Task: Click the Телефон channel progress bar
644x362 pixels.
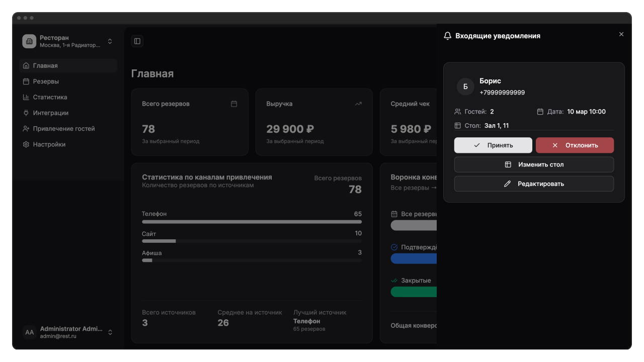Action: (252, 222)
